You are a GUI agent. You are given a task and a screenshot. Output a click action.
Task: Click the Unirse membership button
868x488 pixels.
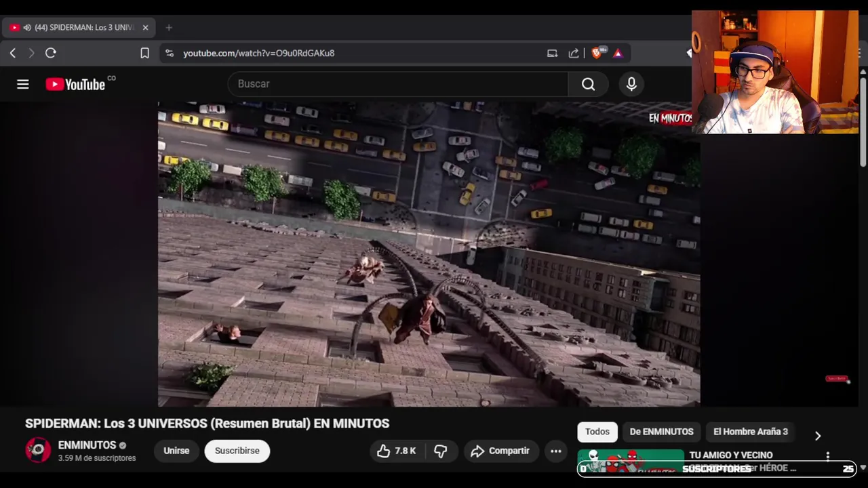click(x=176, y=451)
